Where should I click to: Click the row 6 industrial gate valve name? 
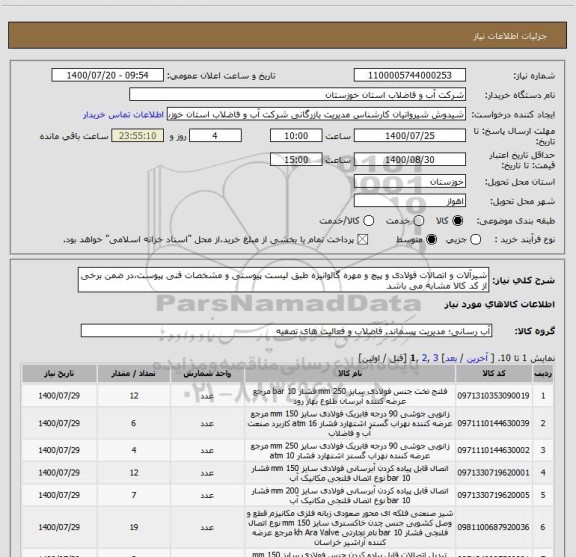[350, 528]
